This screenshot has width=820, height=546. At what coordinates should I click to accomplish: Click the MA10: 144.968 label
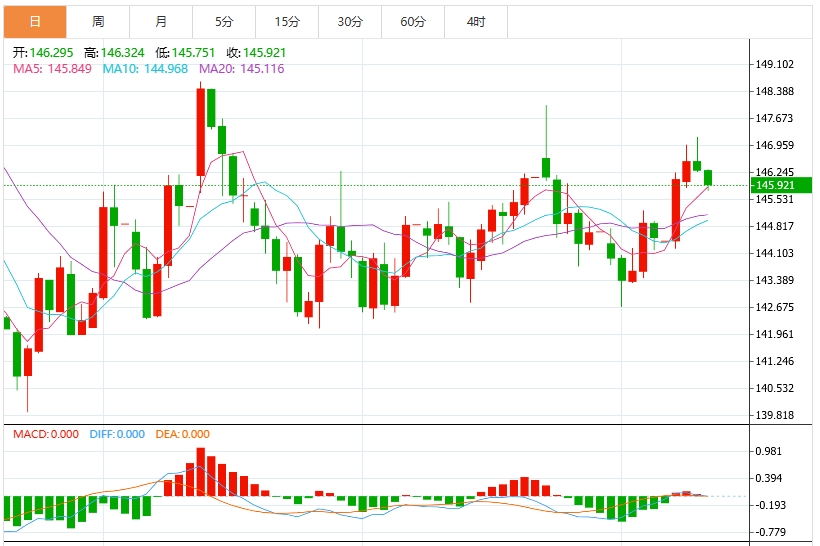[145, 69]
